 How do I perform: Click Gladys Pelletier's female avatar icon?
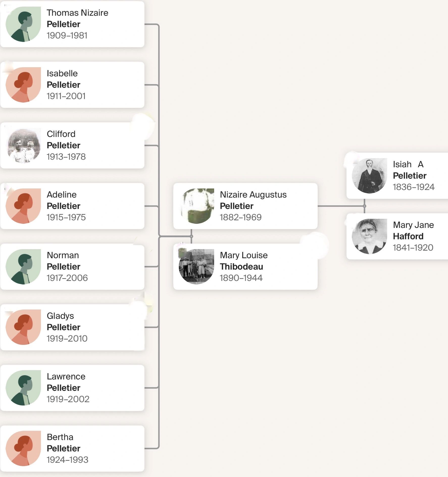(x=23, y=327)
